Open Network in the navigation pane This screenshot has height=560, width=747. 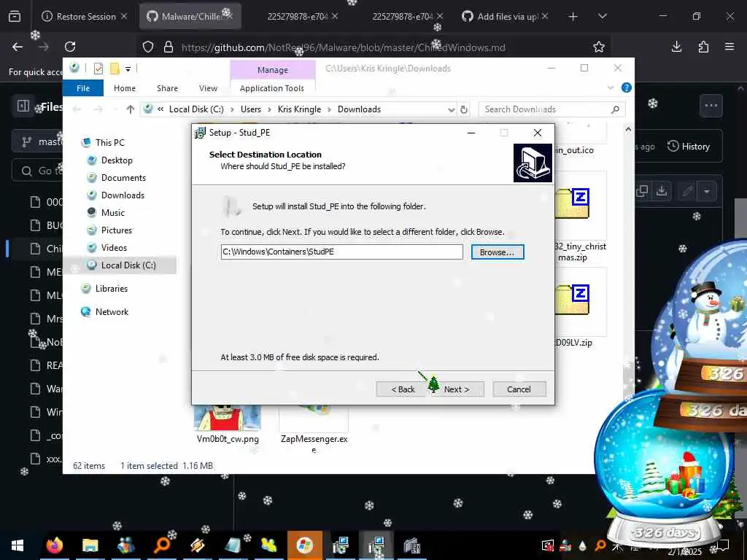[112, 312]
